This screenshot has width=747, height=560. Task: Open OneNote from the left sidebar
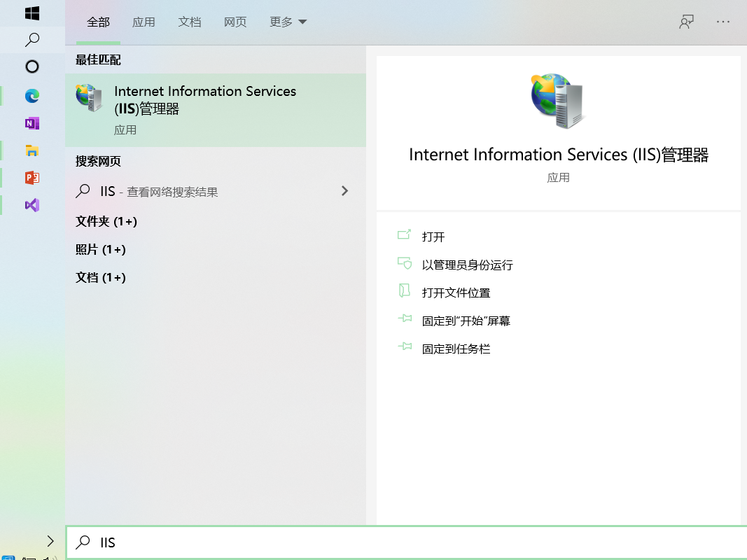point(32,123)
